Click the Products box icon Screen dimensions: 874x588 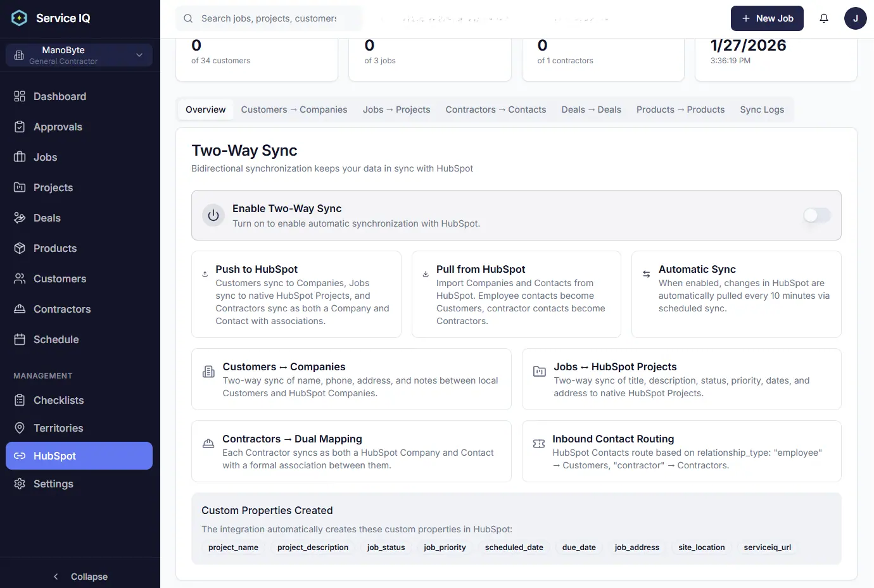pos(20,248)
